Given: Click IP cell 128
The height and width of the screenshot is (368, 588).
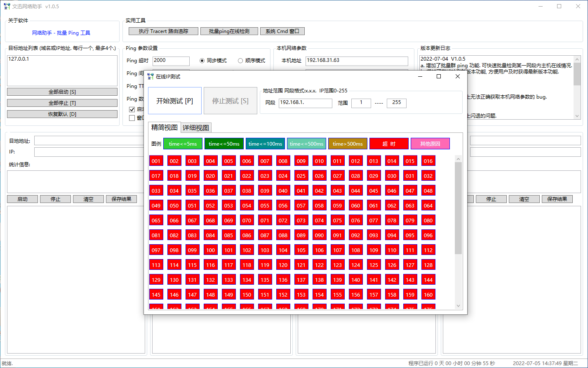Looking at the screenshot, I should (x=428, y=265).
